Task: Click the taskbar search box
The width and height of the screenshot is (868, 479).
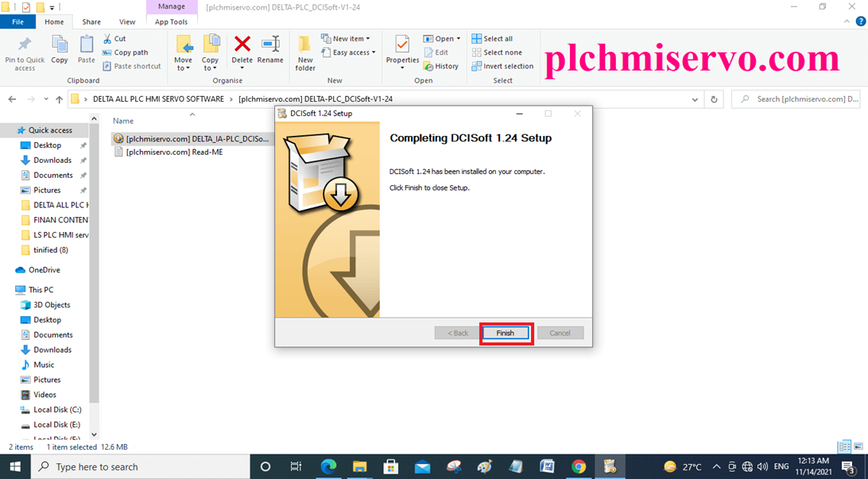Action: coord(141,467)
